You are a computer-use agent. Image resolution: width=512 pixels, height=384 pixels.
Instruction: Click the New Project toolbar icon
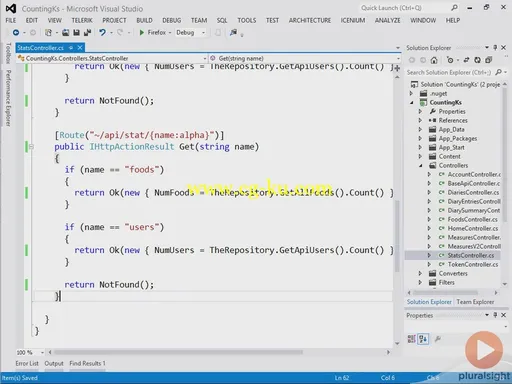click(x=48, y=32)
